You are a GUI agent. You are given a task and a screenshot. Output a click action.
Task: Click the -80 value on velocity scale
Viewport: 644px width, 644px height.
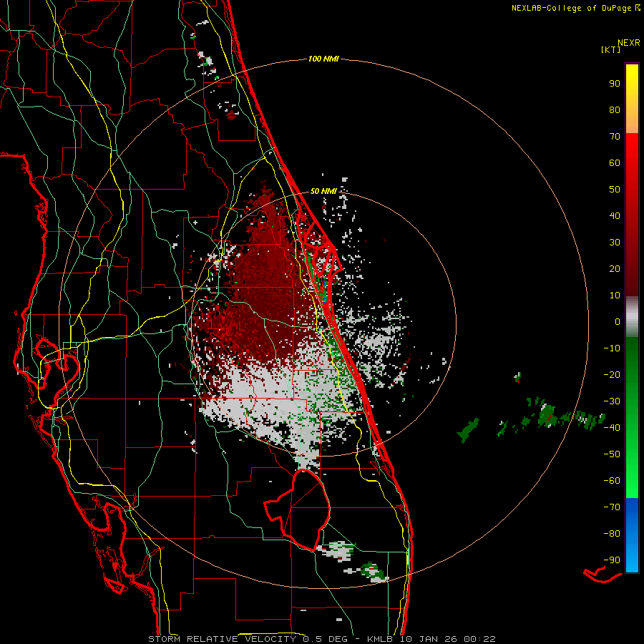(612, 534)
